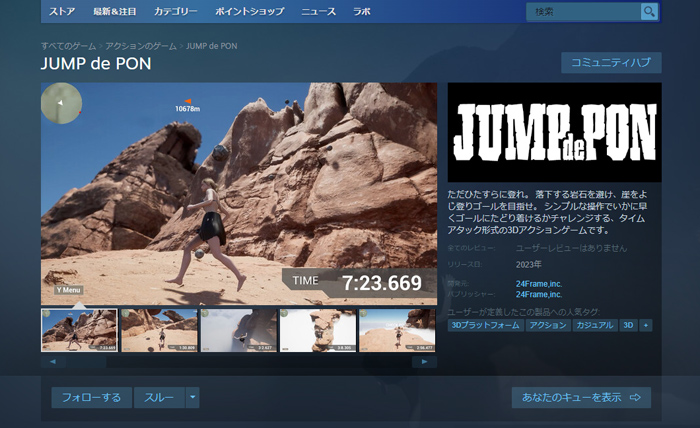
Task: Go to アクションのゲーム breadcrumb
Action: pos(141,46)
